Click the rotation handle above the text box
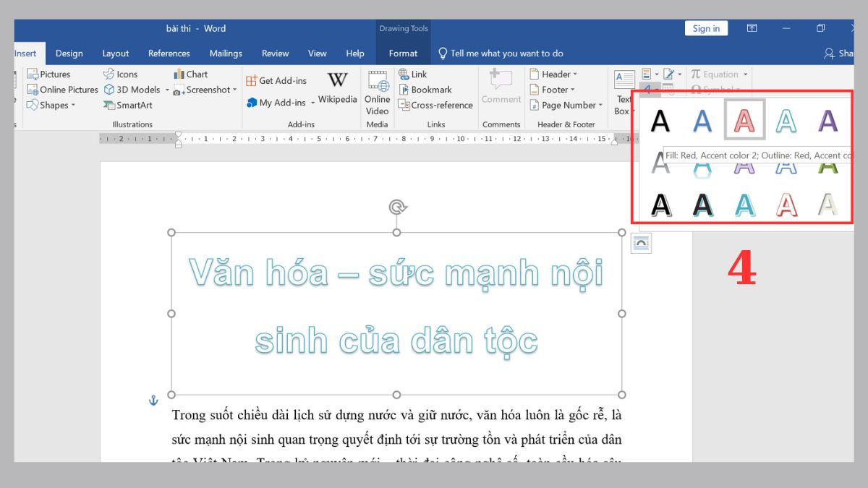868x488 pixels. tap(397, 207)
